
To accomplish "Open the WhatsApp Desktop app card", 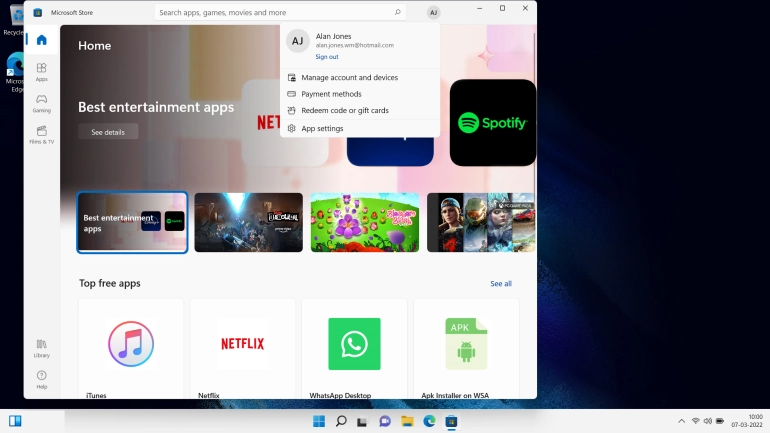I will click(x=354, y=349).
